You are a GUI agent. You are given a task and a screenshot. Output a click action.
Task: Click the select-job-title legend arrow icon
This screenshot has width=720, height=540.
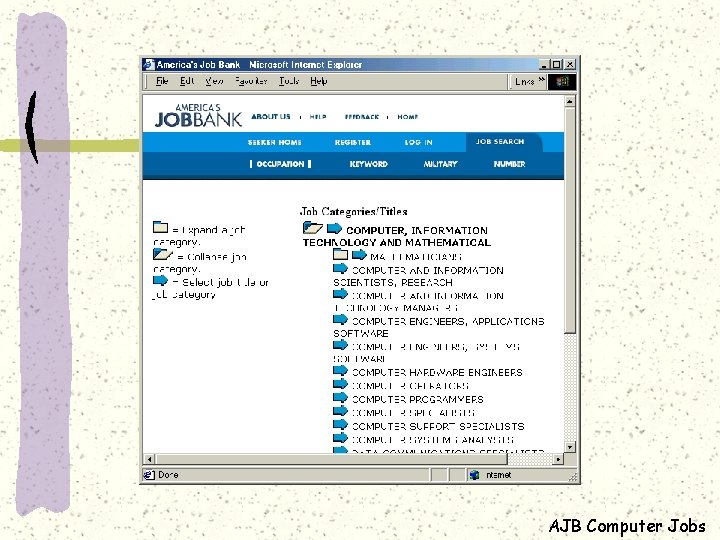tap(160, 280)
